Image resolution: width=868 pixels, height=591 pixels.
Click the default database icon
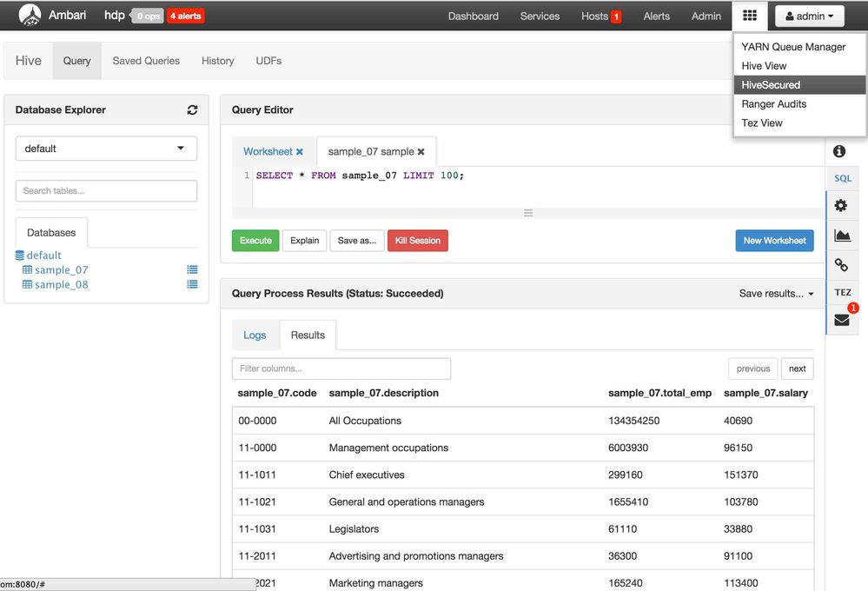pyautogui.click(x=20, y=256)
